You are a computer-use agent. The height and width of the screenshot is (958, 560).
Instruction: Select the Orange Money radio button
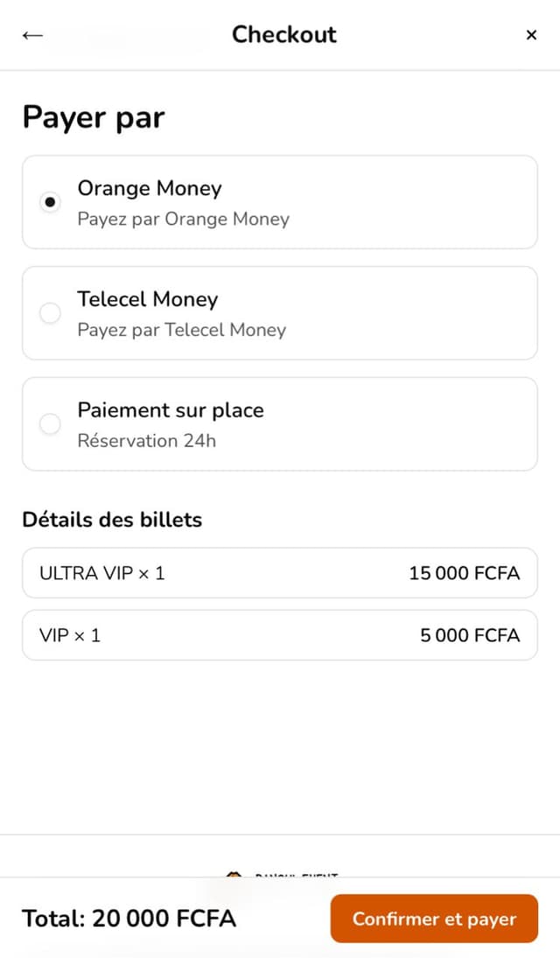51,202
